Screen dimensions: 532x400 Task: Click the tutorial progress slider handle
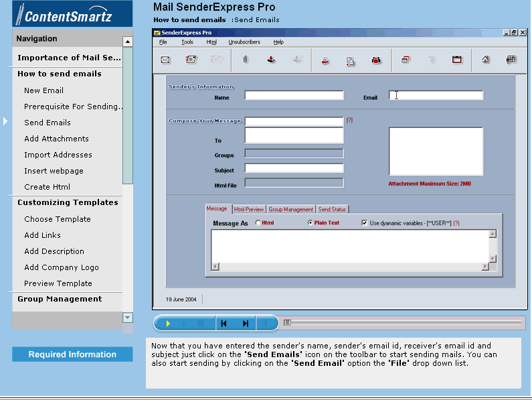[287, 322]
